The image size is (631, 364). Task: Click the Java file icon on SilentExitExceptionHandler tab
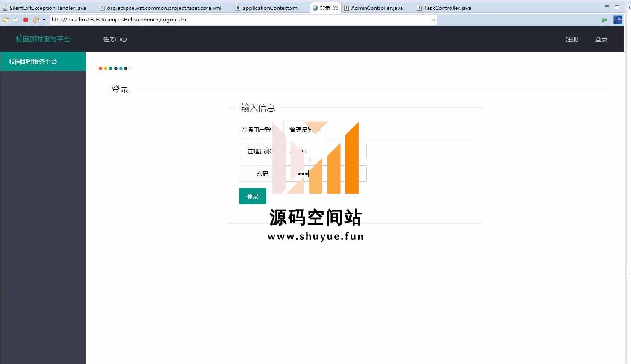point(5,8)
